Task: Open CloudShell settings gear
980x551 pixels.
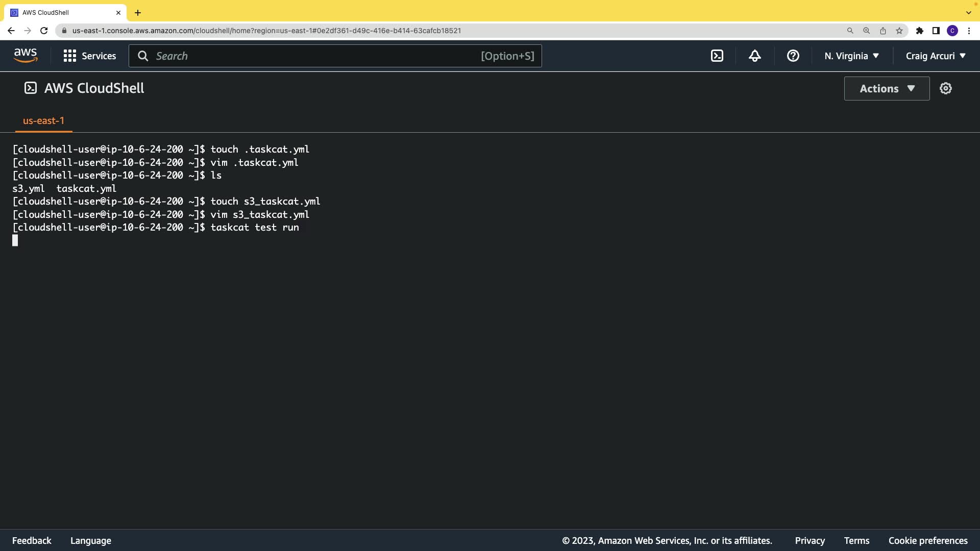Action: 946,88
